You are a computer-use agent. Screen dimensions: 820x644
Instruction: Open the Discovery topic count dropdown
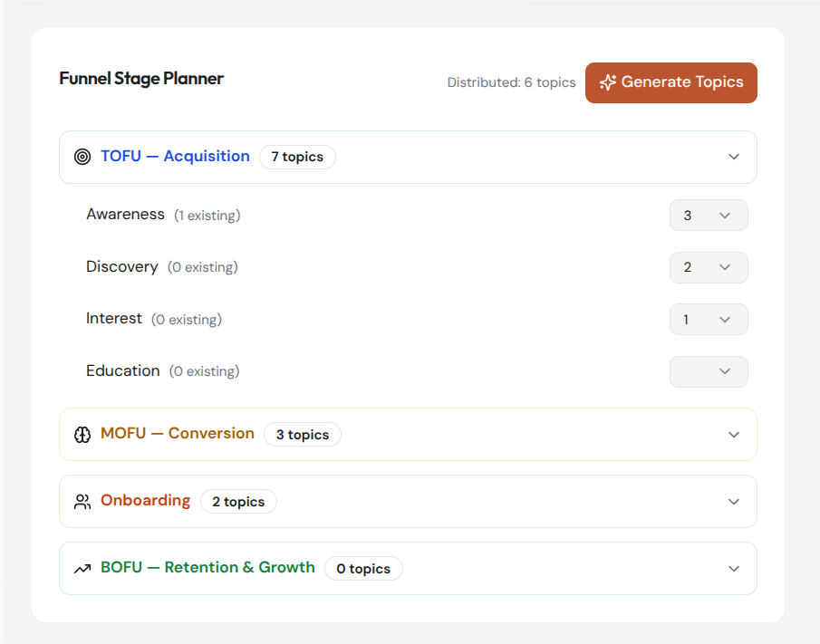pyautogui.click(x=709, y=267)
